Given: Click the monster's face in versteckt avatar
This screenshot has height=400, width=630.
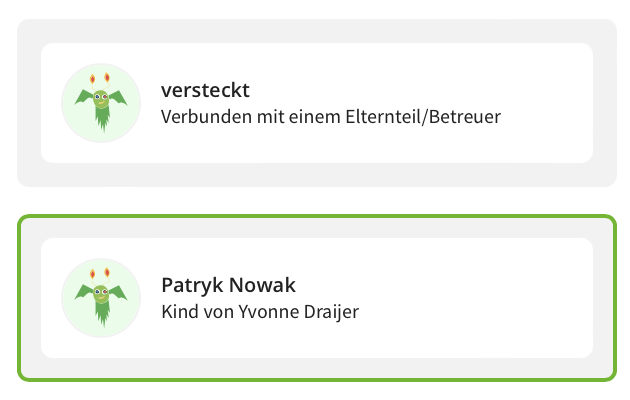Looking at the screenshot, I should [101, 99].
